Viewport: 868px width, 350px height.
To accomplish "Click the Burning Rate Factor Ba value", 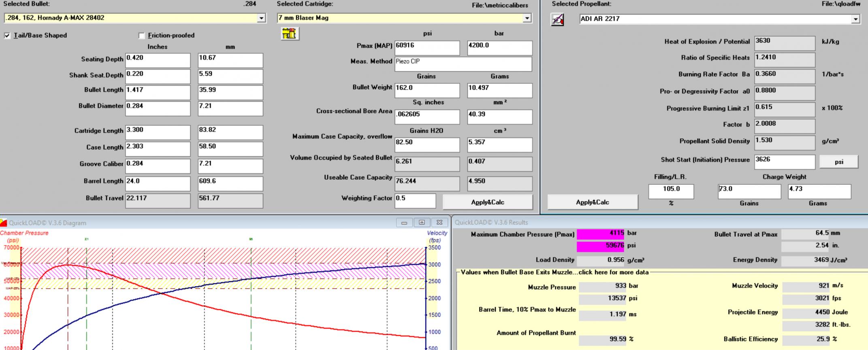I will tap(785, 76).
